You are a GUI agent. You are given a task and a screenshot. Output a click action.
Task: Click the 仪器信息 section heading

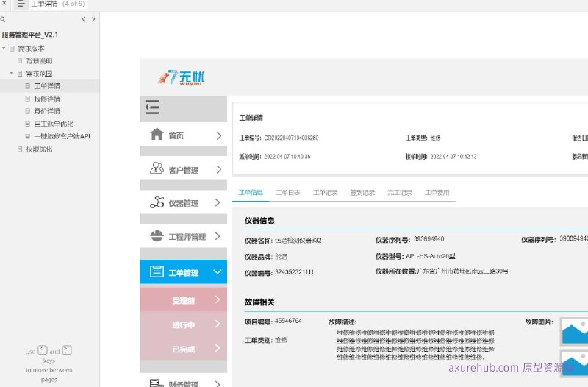pos(259,221)
